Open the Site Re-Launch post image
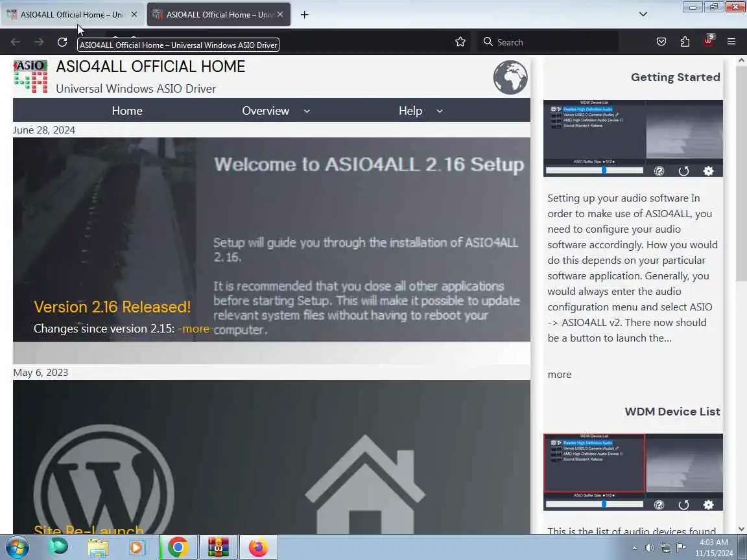 pyautogui.click(x=272, y=457)
